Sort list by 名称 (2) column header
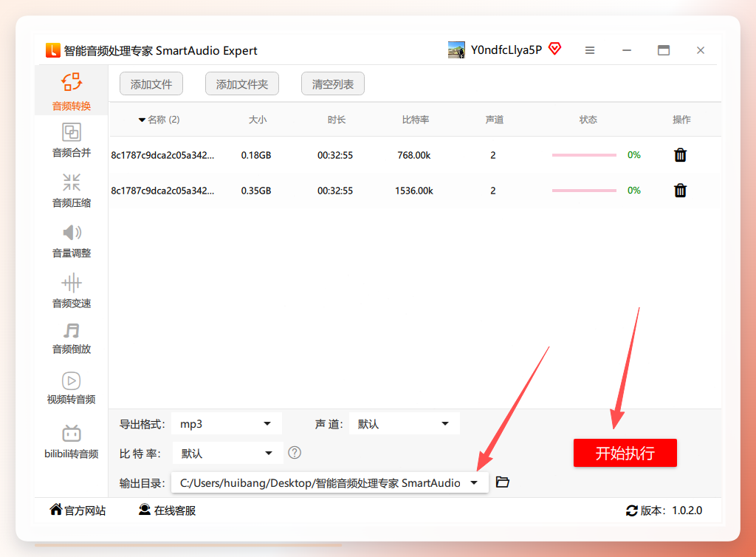Image resolution: width=756 pixels, height=557 pixels. (x=159, y=120)
